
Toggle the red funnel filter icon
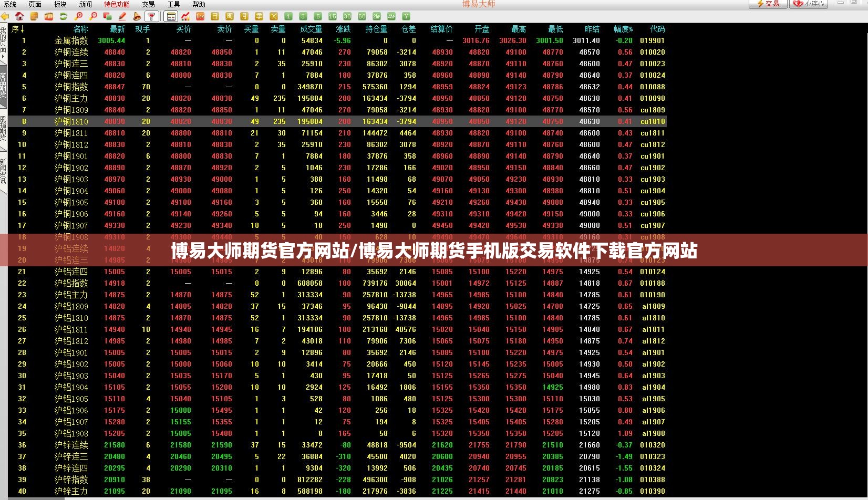(x=151, y=16)
